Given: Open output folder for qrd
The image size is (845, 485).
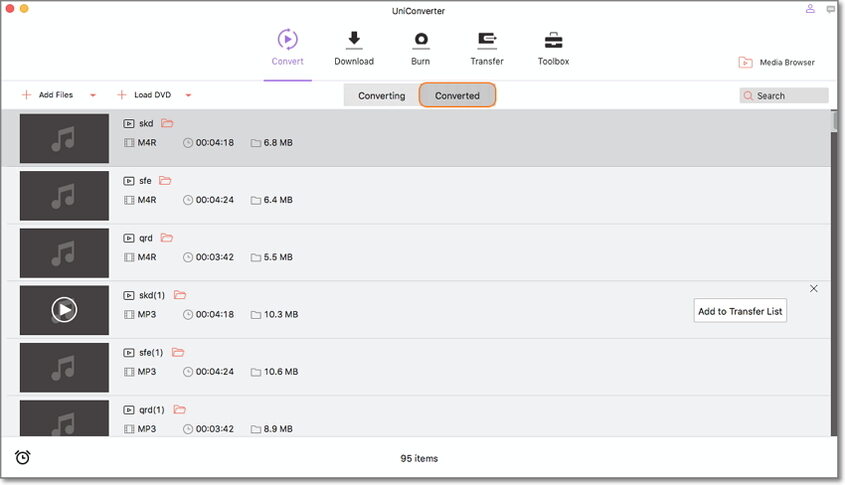Looking at the screenshot, I should click(167, 238).
